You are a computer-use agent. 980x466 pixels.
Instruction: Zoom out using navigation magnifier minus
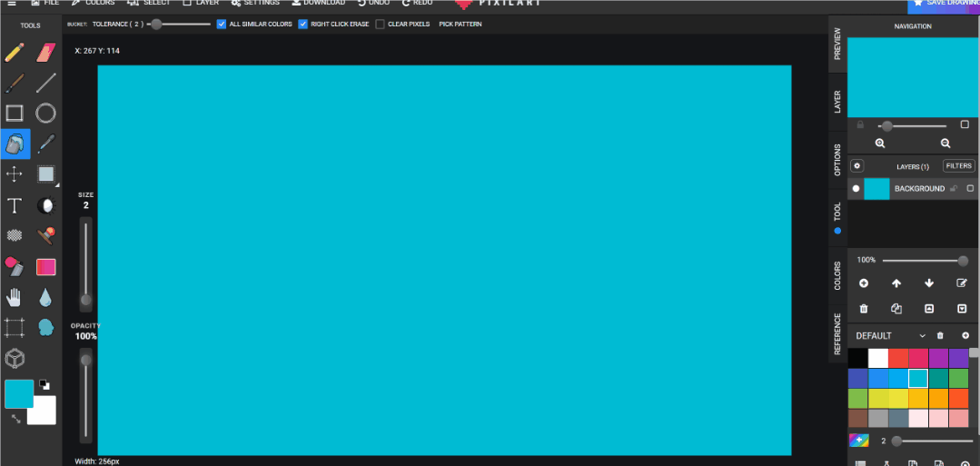click(x=945, y=144)
